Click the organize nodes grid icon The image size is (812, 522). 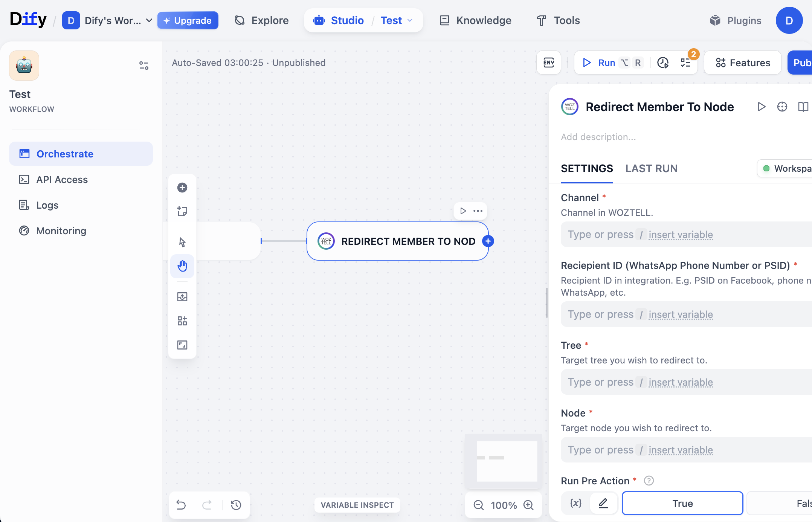click(182, 321)
